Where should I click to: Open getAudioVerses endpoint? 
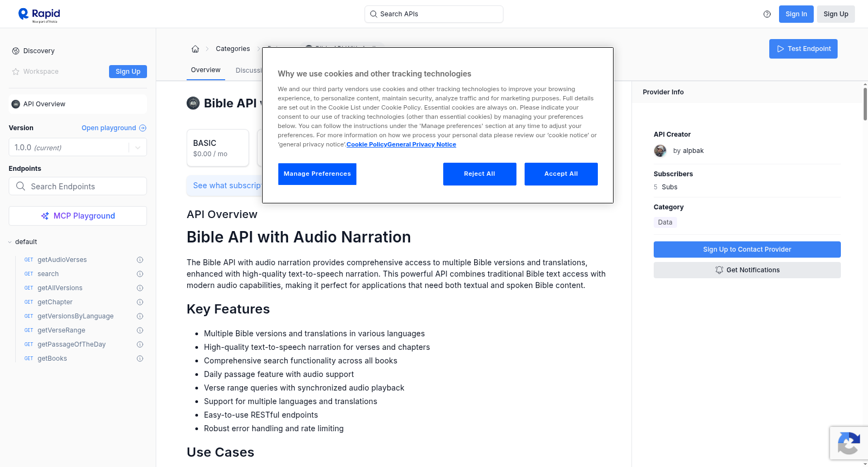click(x=62, y=260)
